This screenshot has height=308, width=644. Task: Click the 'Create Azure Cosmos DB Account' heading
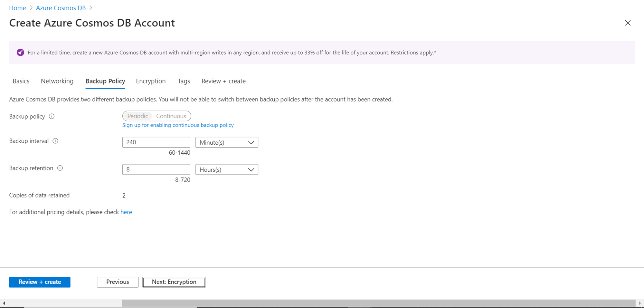92,23
